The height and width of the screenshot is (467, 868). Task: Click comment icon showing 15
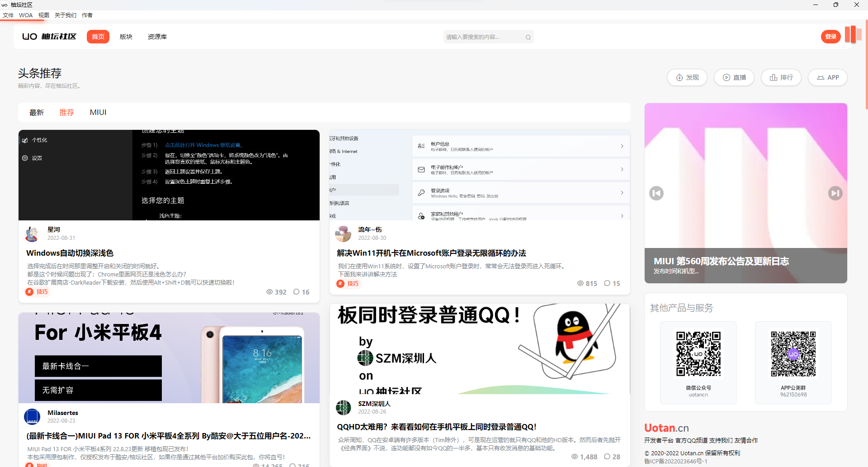tap(608, 283)
